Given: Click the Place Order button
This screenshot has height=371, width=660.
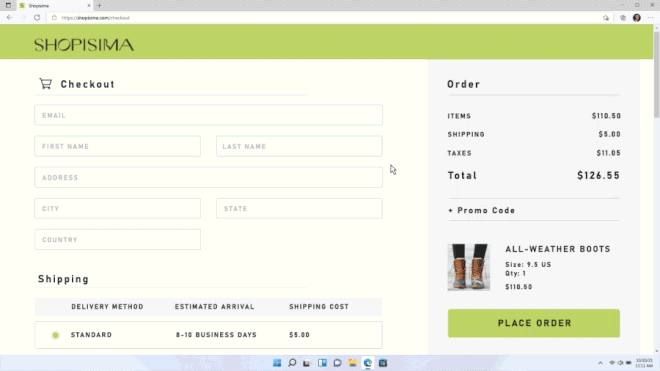Looking at the screenshot, I should point(534,323).
